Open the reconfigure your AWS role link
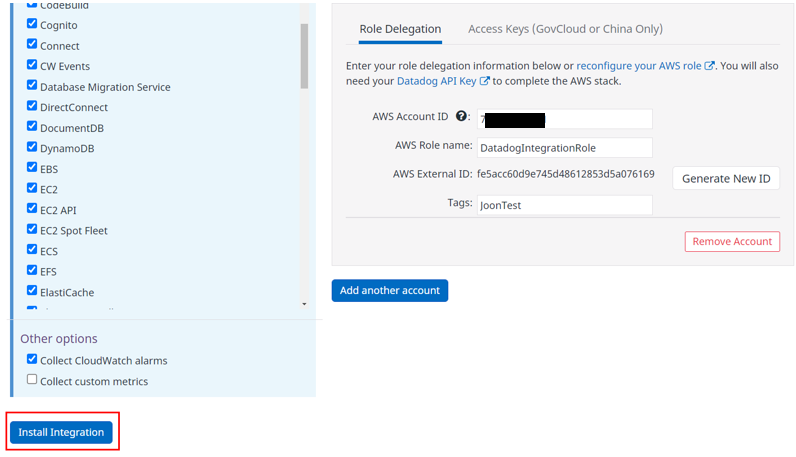The width and height of the screenshot is (796, 457). click(639, 66)
